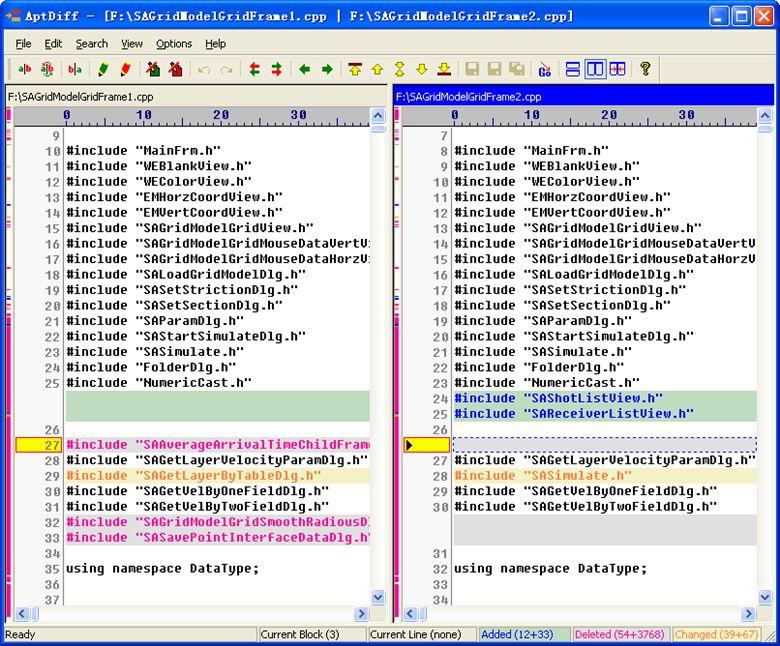This screenshot has height=646, width=780.
Task: Jump to first difference with top arrow
Action: coord(355,69)
